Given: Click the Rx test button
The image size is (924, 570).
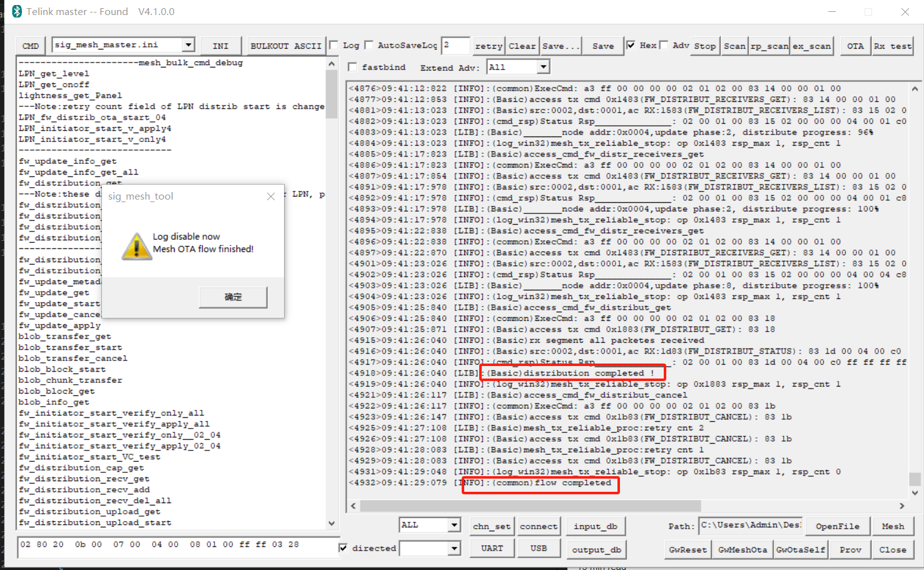Looking at the screenshot, I should pyautogui.click(x=893, y=46).
